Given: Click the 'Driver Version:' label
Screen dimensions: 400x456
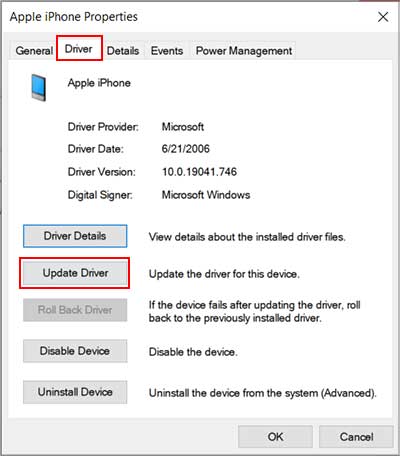Looking at the screenshot, I should pos(102,172).
